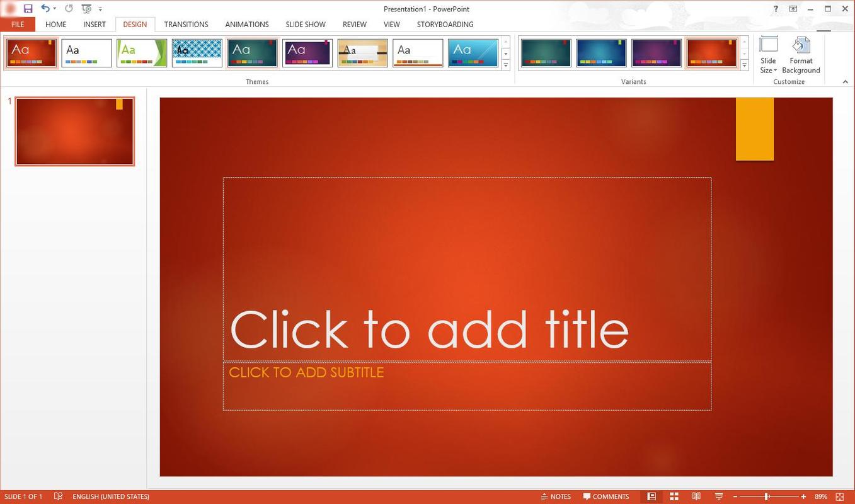Click the Format Background button
This screenshot has height=504, width=855.
coord(801,55)
